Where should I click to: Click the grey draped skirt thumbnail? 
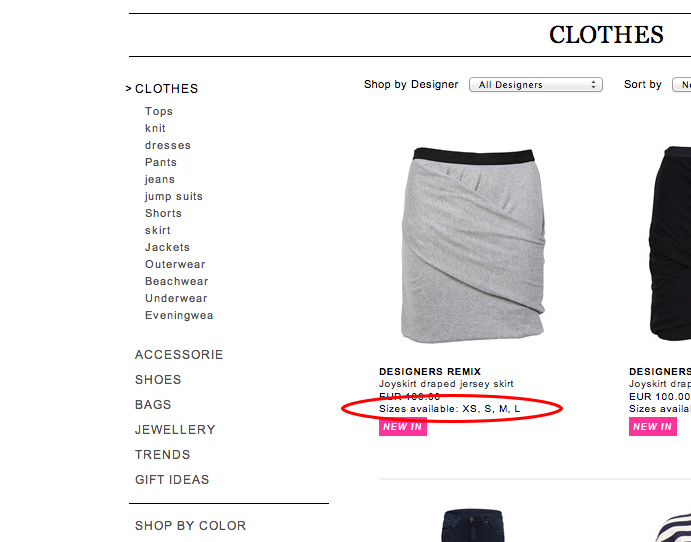tap(473, 245)
